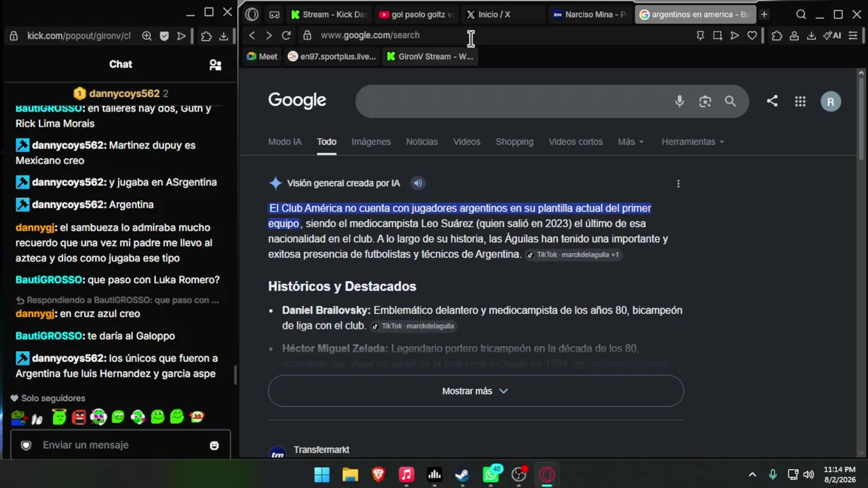Go back to the previous Google page
The image size is (868, 488).
coord(252,35)
